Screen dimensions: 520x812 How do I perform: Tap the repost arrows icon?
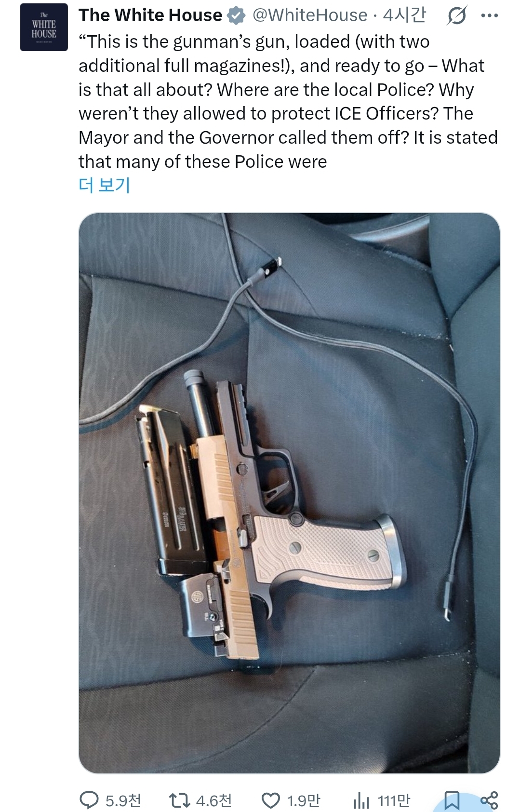tap(179, 800)
